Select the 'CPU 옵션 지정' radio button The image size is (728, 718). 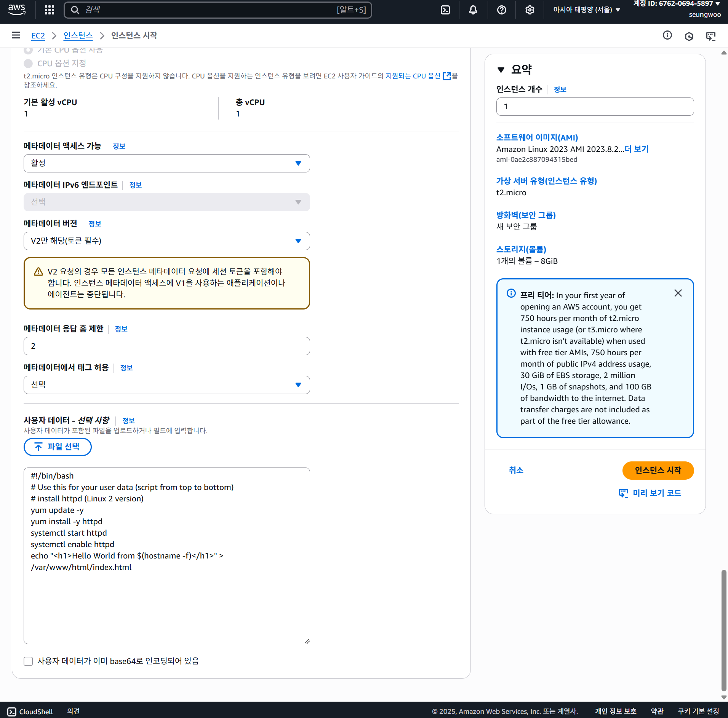pyautogui.click(x=29, y=63)
